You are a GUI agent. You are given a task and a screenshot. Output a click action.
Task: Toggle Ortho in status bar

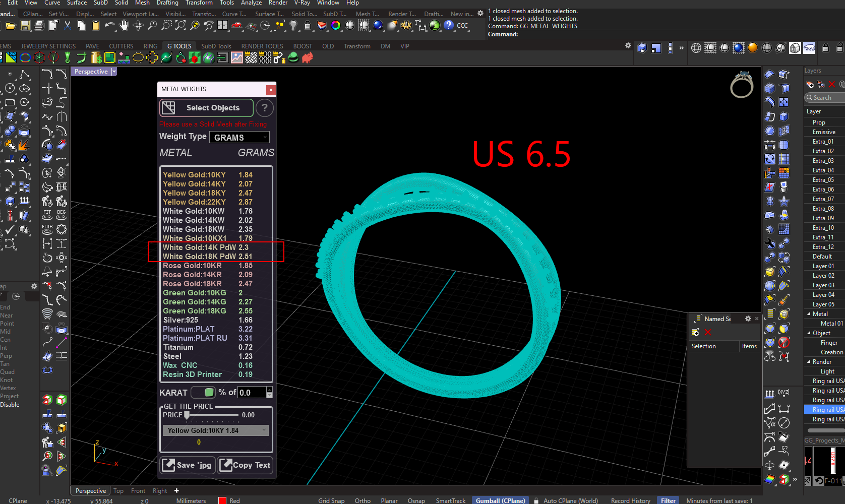(x=363, y=500)
